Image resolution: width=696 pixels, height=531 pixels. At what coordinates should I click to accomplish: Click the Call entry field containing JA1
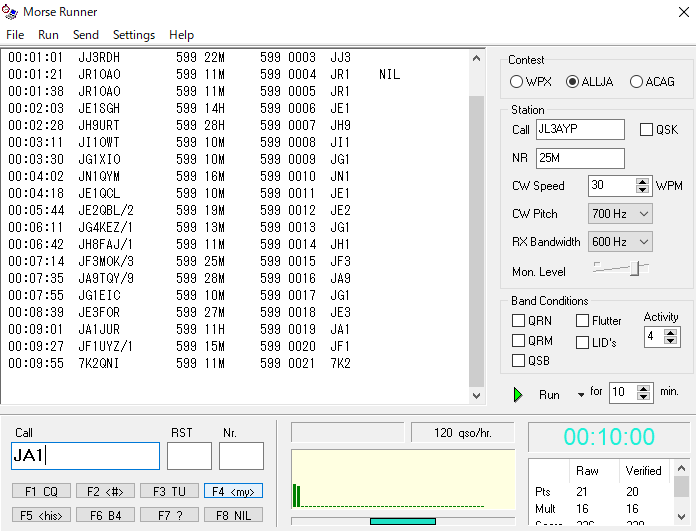click(85, 456)
